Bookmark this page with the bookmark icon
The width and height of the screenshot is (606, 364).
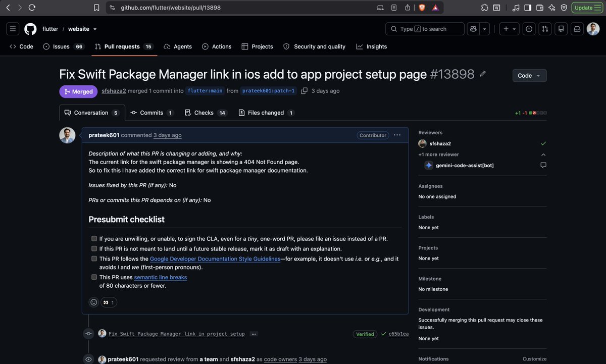click(96, 8)
